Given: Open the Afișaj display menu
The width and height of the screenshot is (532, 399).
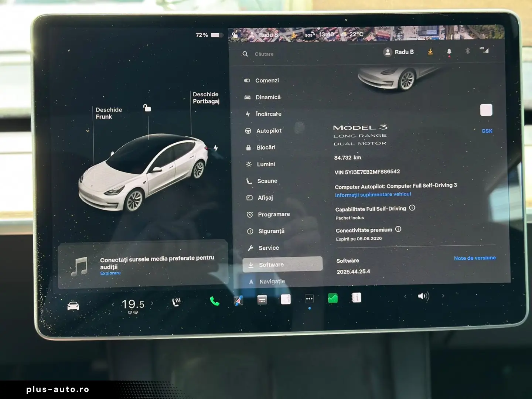Looking at the screenshot, I should 260,198.
